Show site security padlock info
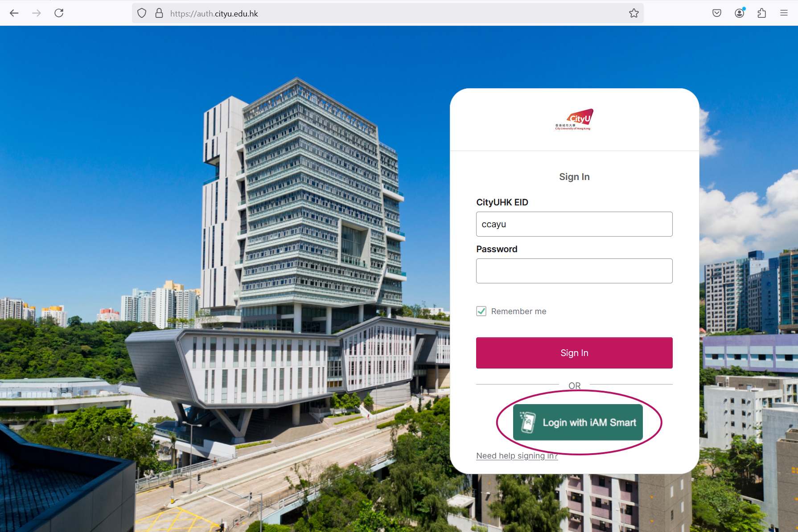Viewport: 798px width, 532px height. [159, 13]
